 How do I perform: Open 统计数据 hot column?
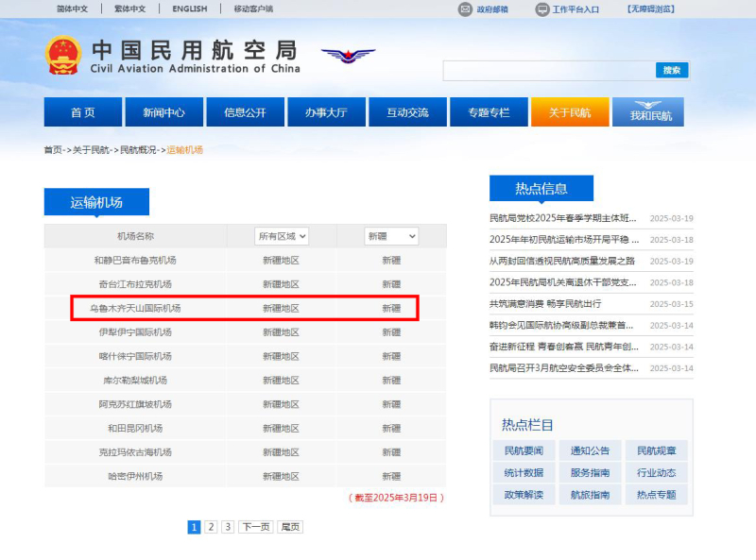click(524, 473)
